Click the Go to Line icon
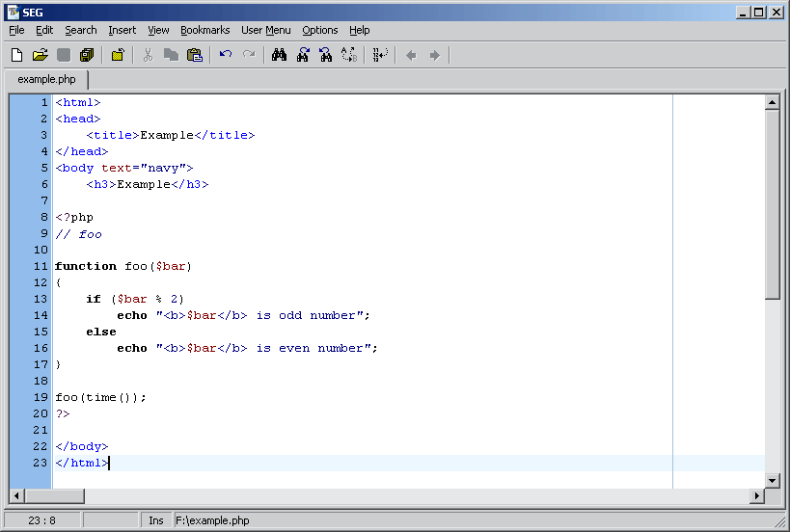 coord(380,55)
